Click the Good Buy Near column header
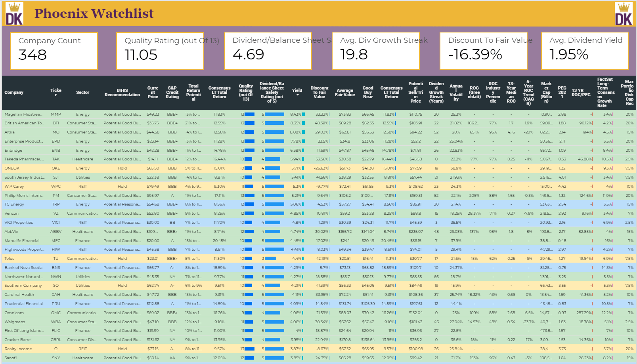This screenshot has width=637, height=364. pos(368,92)
